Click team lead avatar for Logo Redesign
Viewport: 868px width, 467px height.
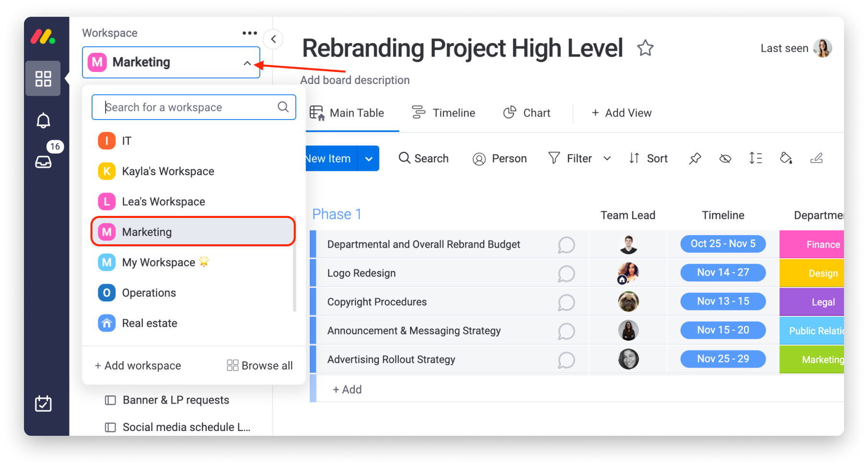click(628, 273)
